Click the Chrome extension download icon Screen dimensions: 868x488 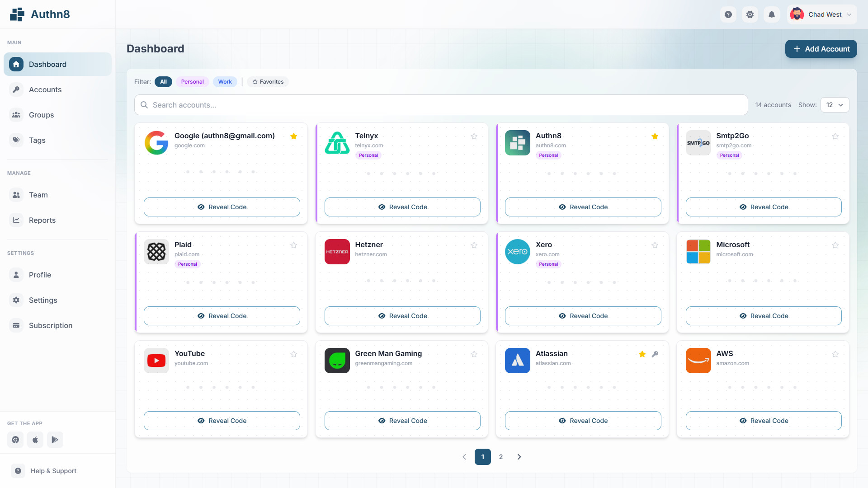(15, 440)
